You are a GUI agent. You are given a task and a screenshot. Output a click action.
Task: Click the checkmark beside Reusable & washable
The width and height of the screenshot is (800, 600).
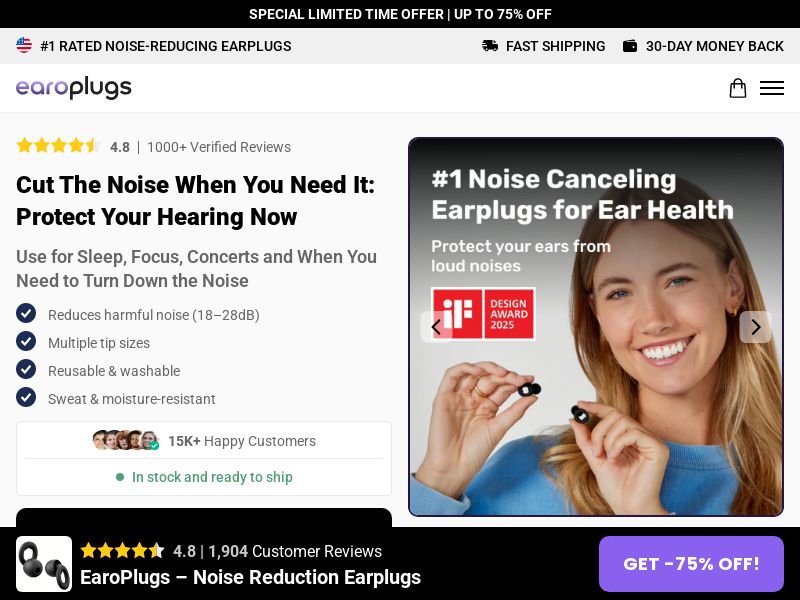(x=26, y=369)
